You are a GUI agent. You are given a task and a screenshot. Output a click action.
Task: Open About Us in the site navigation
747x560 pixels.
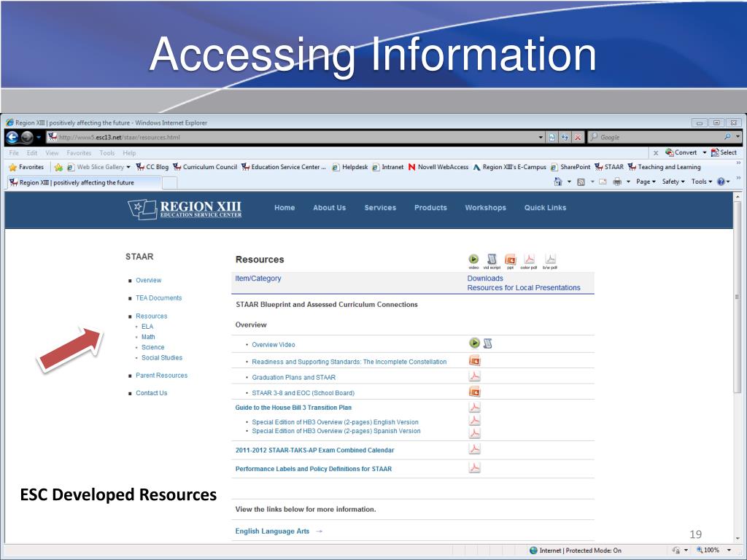click(329, 208)
